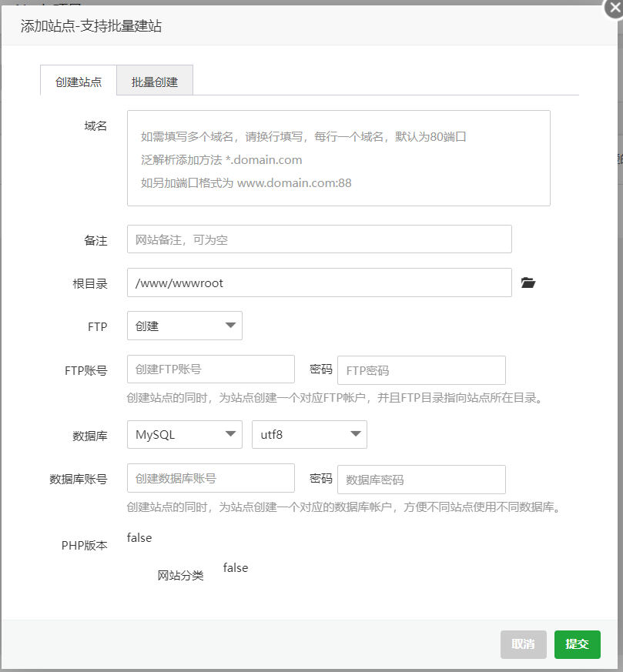Click the PHP版本 label
Screen dimensions: 623x672
tap(85, 546)
